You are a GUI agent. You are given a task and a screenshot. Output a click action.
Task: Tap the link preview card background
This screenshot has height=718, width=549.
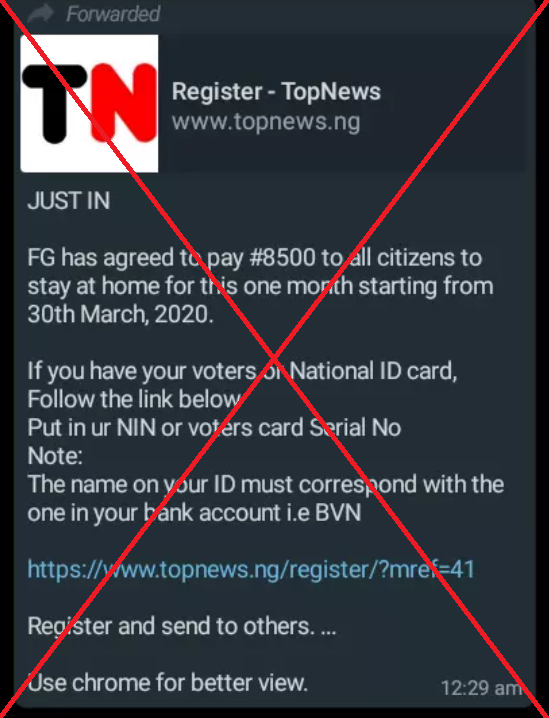tap(273, 103)
